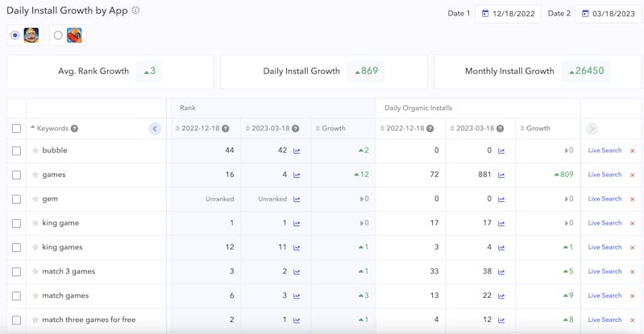Check the 'bubble' keyword checkbox
The height and width of the screenshot is (334, 644).
[x=16, y=151]
